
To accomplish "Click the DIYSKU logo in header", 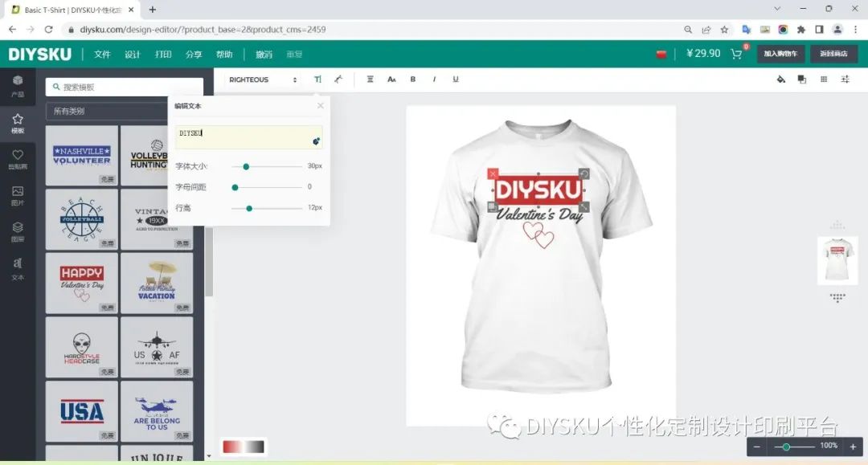I will pos(40,54).
